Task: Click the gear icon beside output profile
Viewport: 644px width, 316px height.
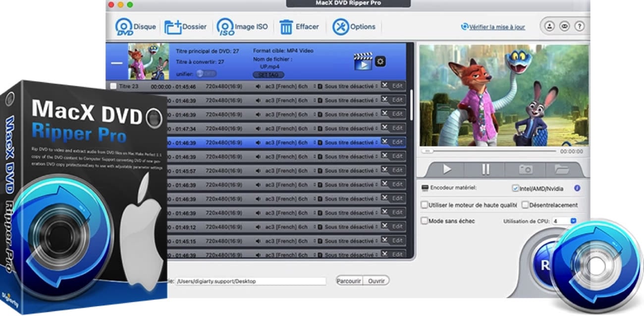Action: pyautogui.click(x=380, y=62)
